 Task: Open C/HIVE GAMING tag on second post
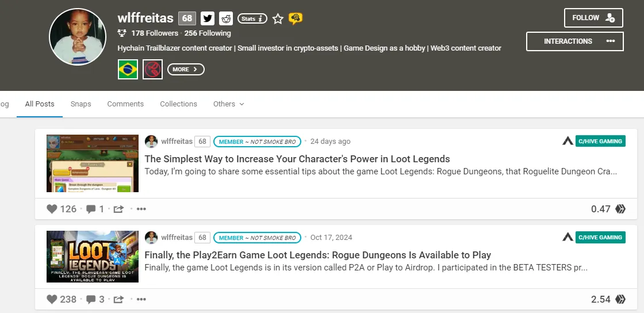[x=600, y=238]
